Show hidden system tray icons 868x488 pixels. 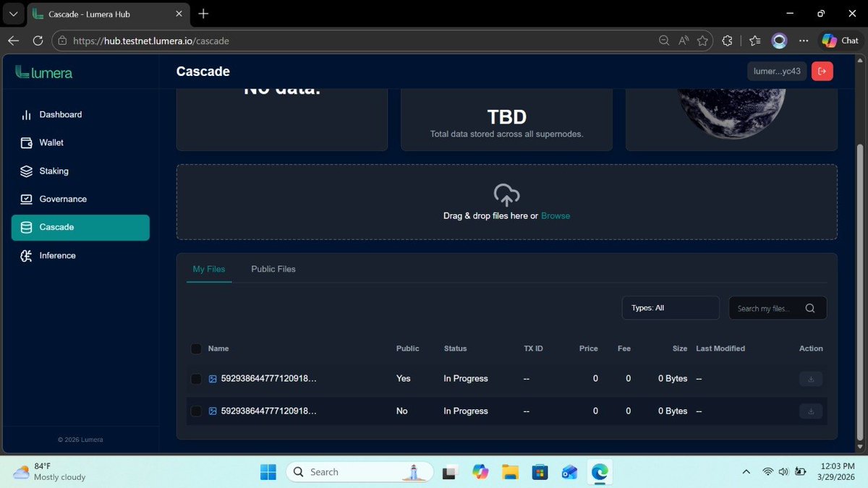click(746, 472)
